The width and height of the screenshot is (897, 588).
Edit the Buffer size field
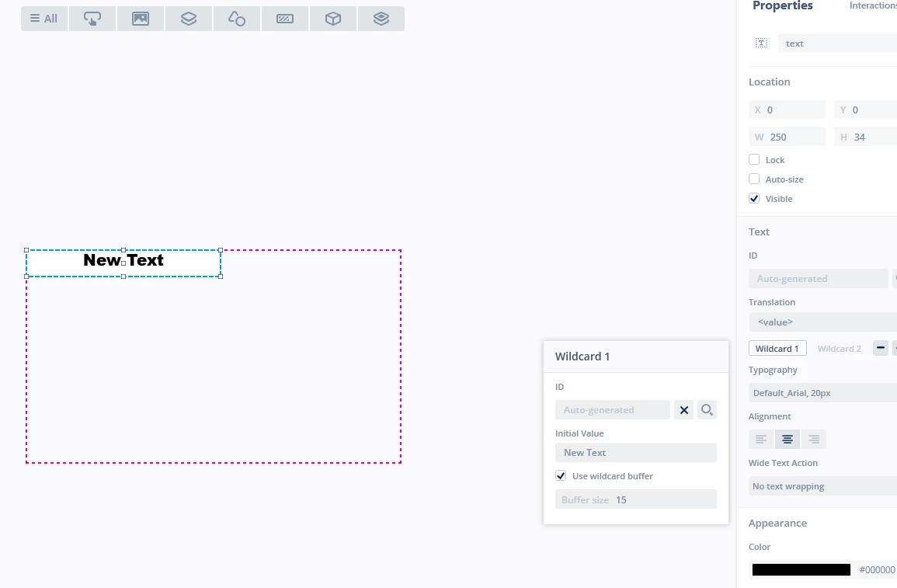[x=635, y=499]
